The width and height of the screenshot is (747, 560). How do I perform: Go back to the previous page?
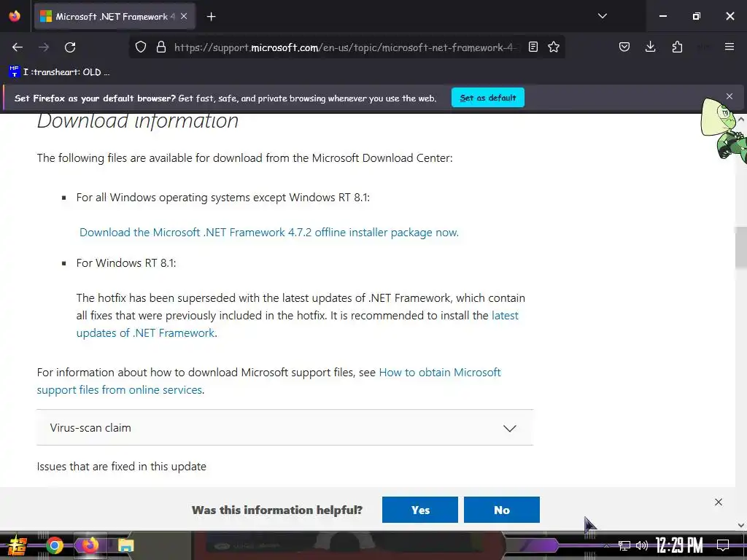coord(18,47)
